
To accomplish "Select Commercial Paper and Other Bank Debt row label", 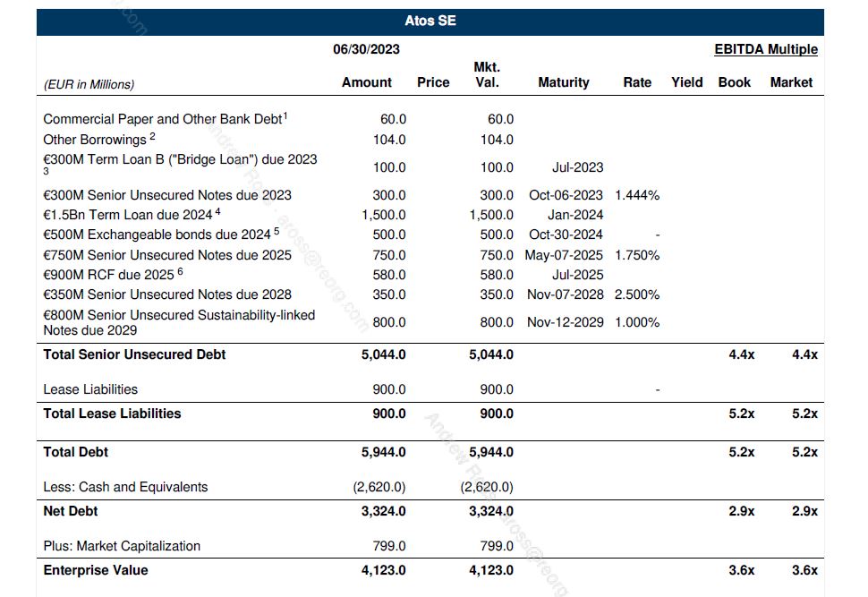I will click(165, 119).
